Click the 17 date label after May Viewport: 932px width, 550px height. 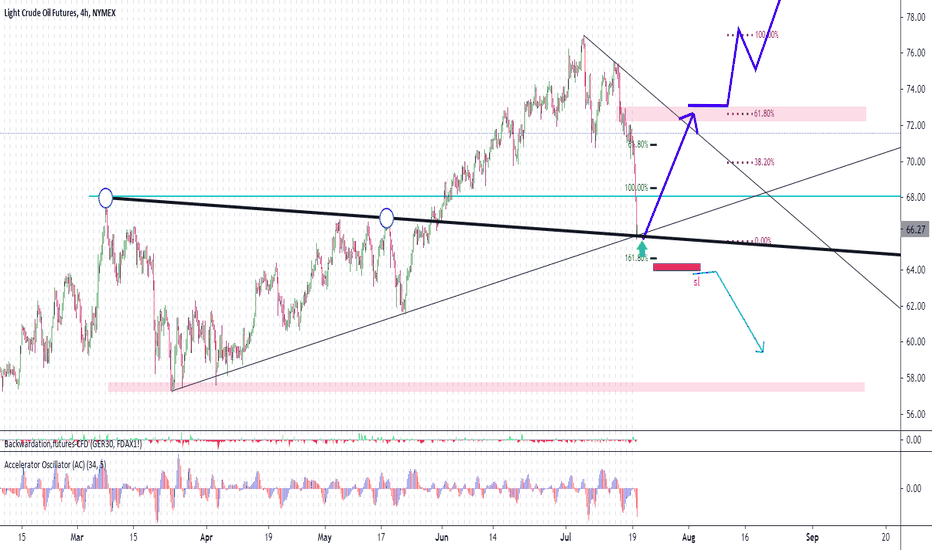381,538
